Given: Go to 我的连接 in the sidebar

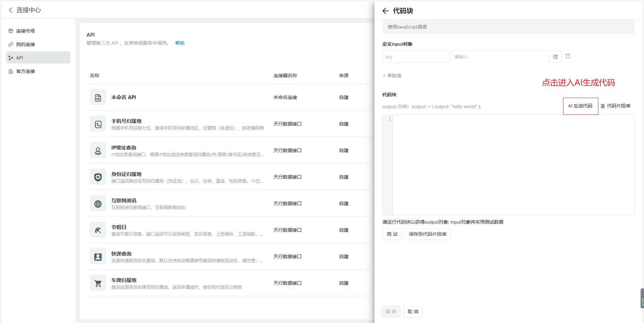Looking at the screenshot, I should (25, 44).
